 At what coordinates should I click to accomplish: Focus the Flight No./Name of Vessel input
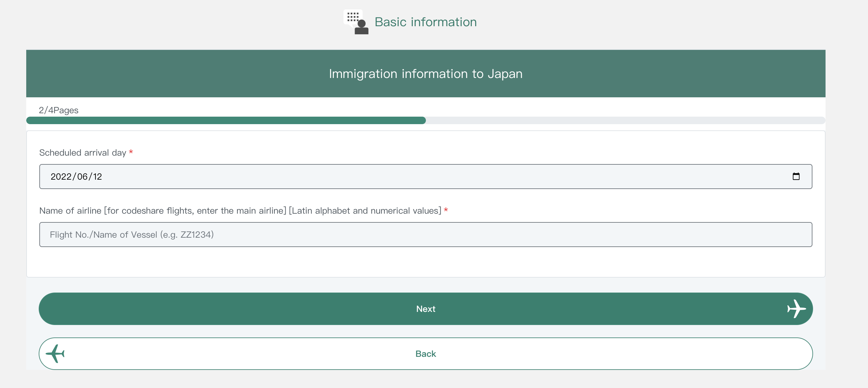coord(426,235)
